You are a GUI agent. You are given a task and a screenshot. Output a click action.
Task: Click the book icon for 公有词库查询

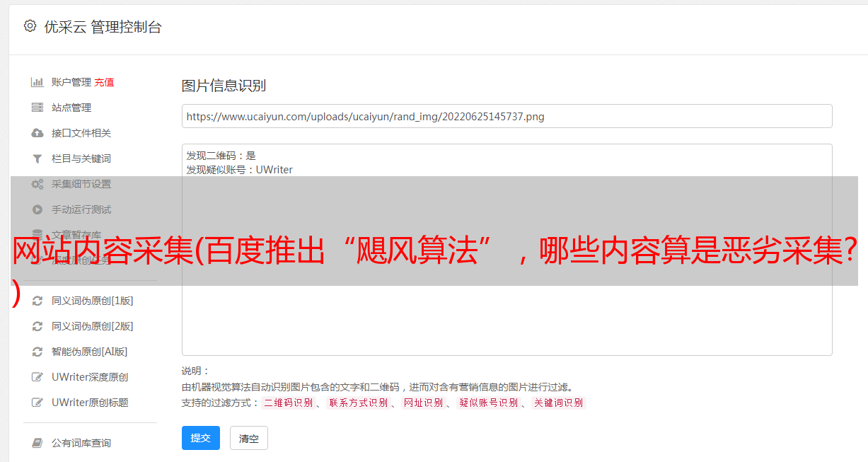pos(37,443)
